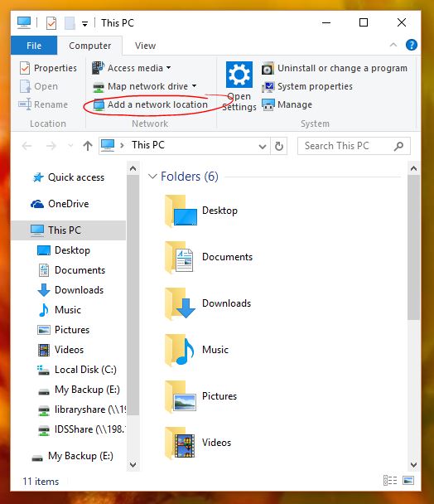The height and width of the screenshot is (504, 434).
Task: Click the Properties icon in quick access toolbar
Action: tap(51, 23)
